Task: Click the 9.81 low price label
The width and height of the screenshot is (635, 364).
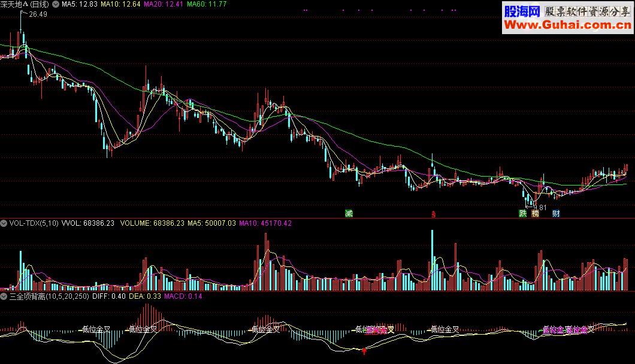Action: 539,208
